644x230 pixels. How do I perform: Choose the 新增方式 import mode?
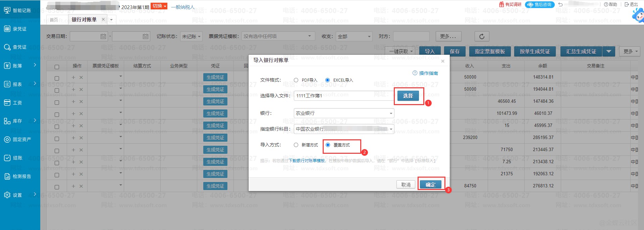tap(296, 145)
